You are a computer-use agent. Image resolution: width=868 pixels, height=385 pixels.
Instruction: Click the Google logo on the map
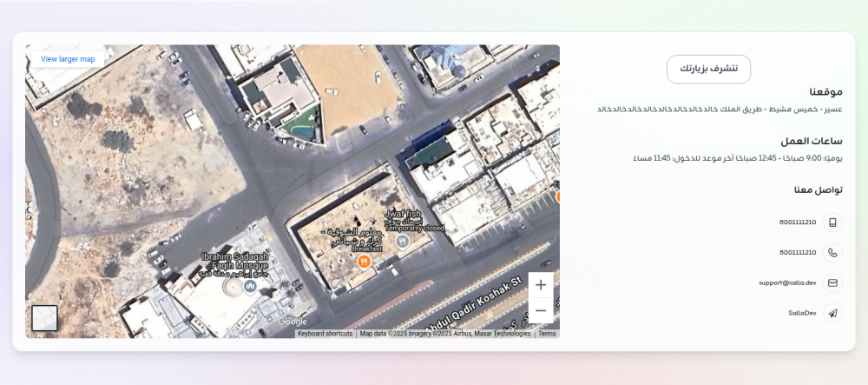tap(293, 322)
